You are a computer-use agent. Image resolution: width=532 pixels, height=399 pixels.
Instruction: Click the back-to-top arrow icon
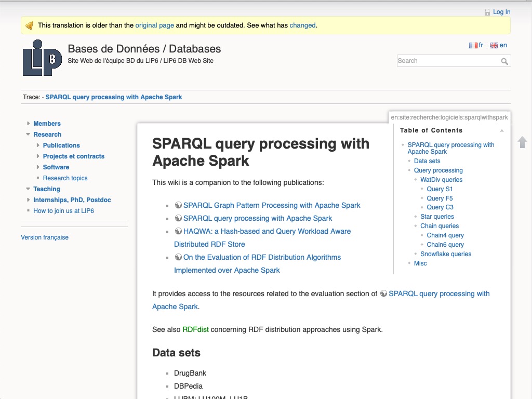pyautogui.click(x=522, y=142)
